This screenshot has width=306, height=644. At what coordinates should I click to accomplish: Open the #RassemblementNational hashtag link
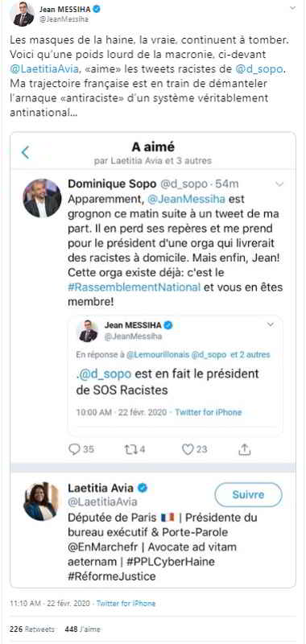click(134, 287)
